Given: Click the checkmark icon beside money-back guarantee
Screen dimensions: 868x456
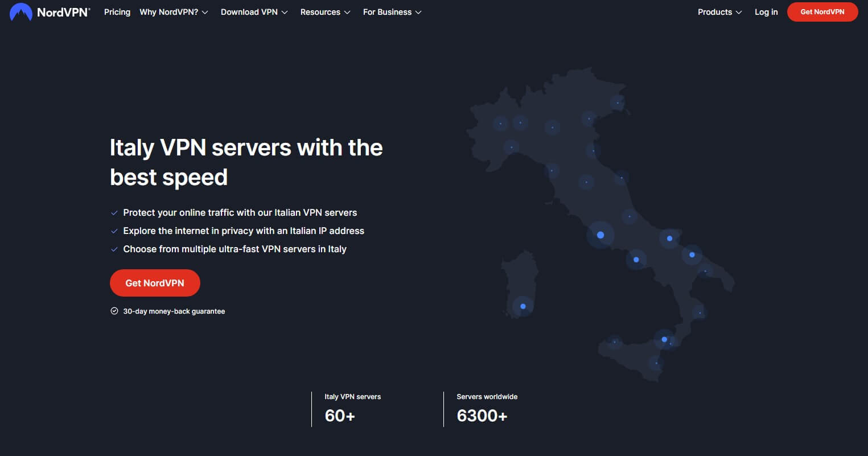Looking at the screenshot, I should click(114, 311).
